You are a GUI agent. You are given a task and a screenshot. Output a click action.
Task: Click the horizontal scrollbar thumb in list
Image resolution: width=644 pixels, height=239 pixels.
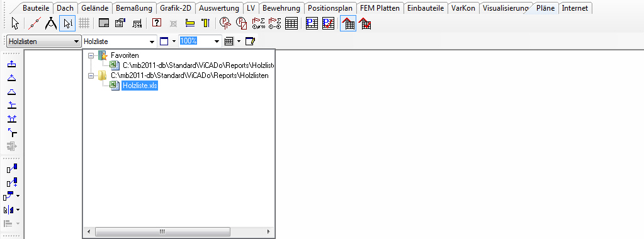tap(162, 232)
